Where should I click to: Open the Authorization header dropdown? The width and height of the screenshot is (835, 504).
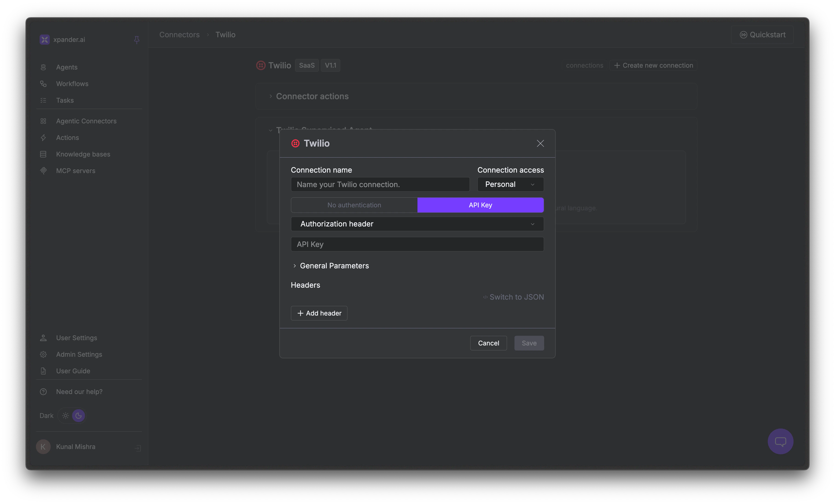(x=417, y=224)
